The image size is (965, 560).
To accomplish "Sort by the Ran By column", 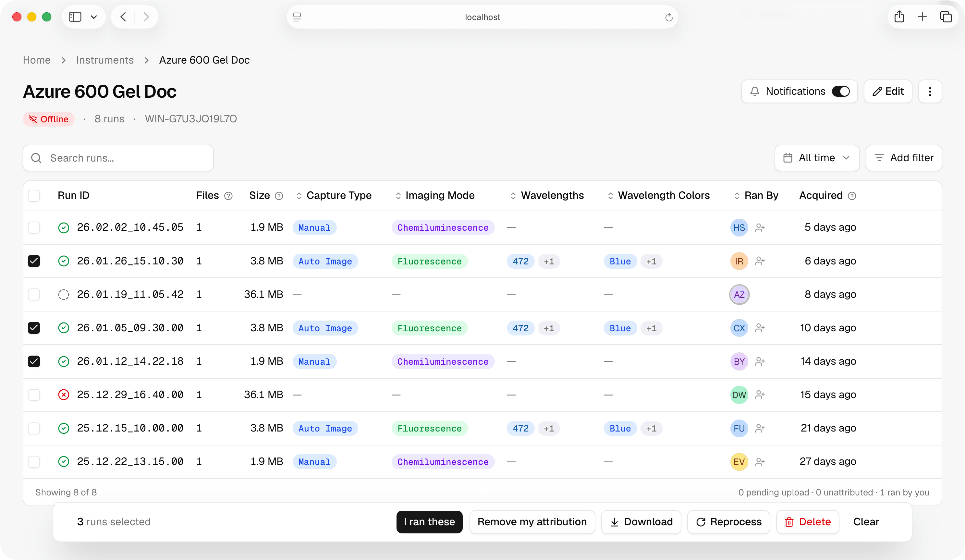I will tap(756, 196).
